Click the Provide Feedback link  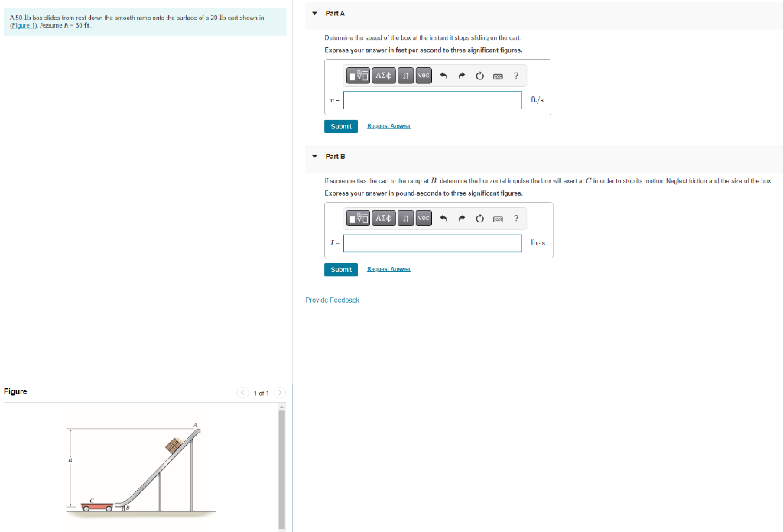click(332, 300)
